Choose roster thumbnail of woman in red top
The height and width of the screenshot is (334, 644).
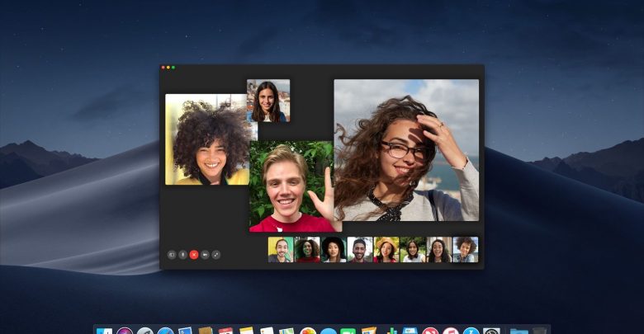tap(307, 250)
